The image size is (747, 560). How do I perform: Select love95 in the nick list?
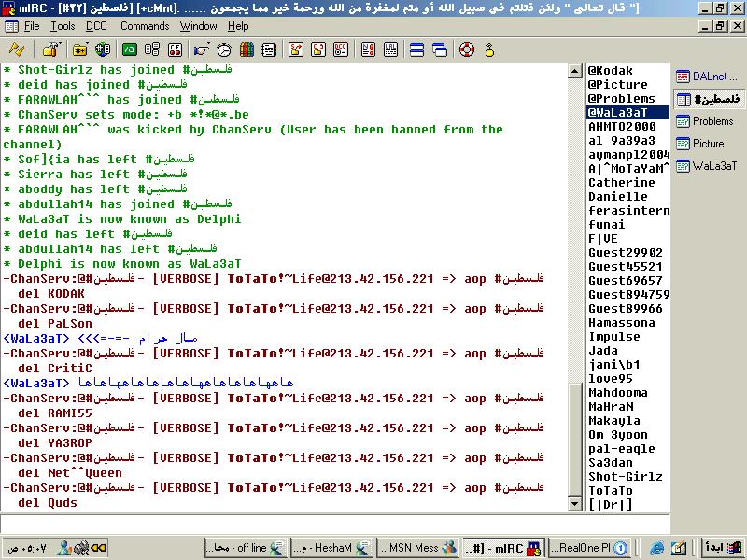point(627,379)
